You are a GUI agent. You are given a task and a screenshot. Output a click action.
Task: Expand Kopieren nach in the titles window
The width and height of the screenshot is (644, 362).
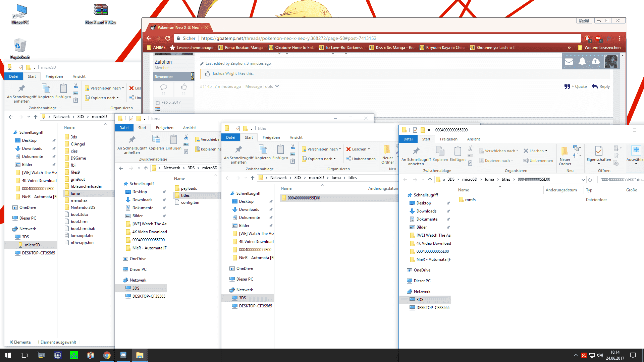(318, 159)
